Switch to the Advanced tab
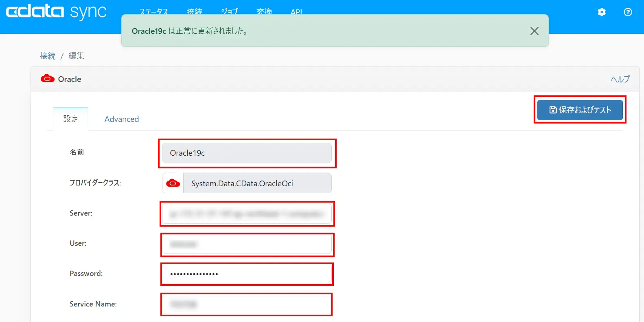This screenshot has width=644, height=322. pos(122,119)
